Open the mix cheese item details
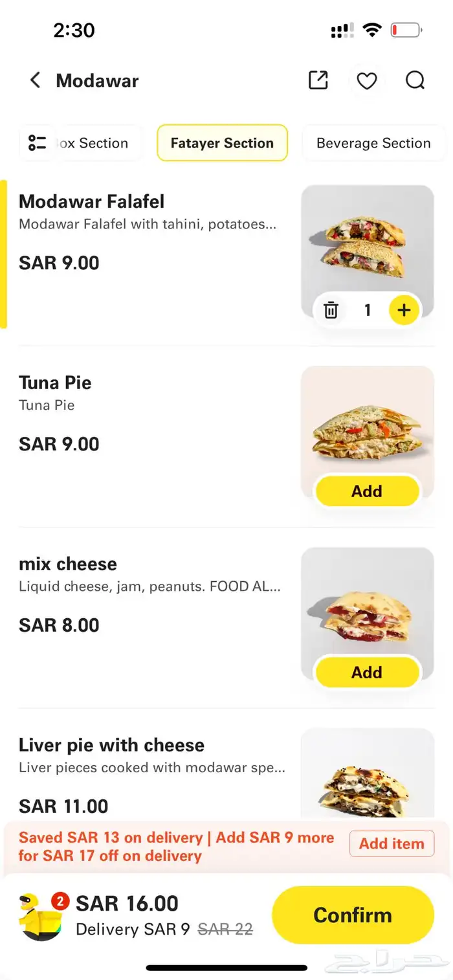This screenshot has height=980, width=453. (x=68, y=564)
